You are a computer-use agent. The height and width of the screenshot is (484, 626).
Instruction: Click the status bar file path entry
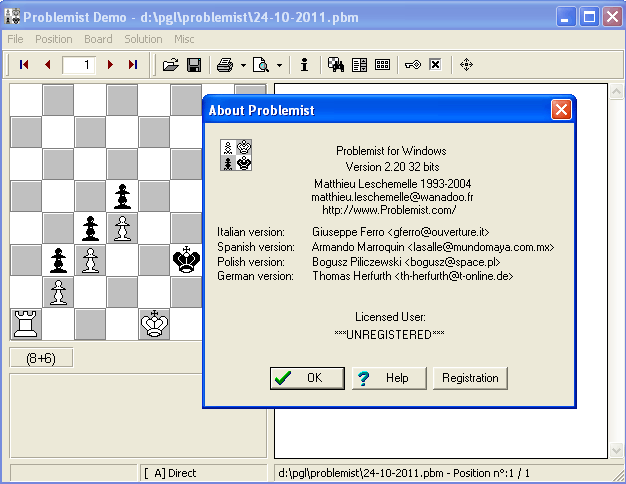click(447, 473)
